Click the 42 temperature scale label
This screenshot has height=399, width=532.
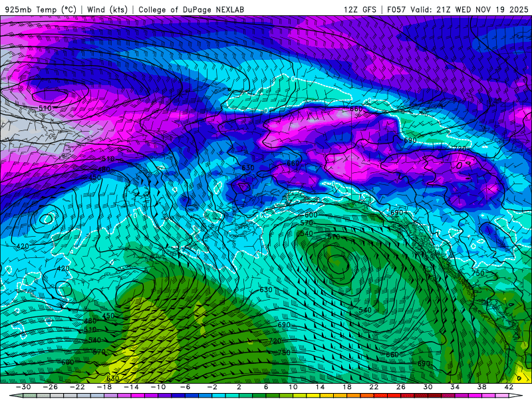coord(509,387)
